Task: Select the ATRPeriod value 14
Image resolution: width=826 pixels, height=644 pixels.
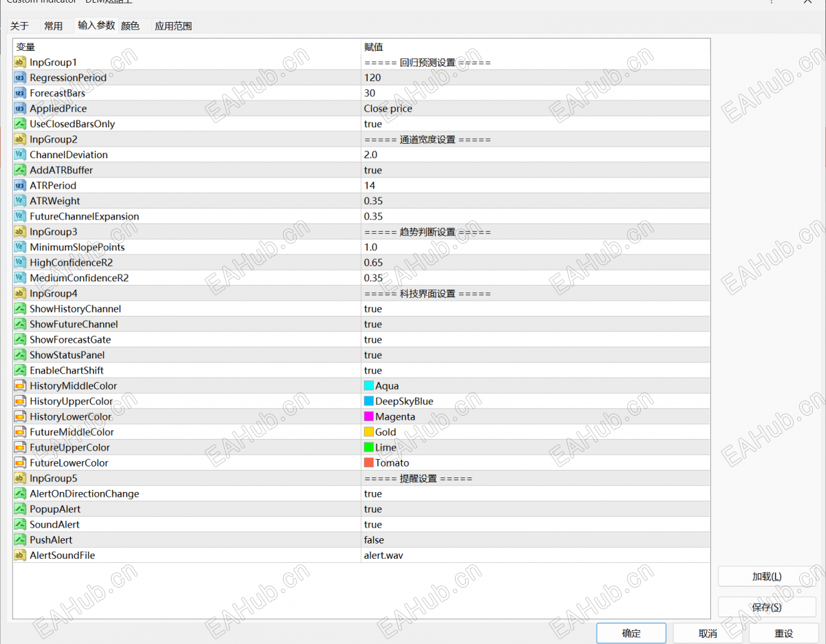Action: 536,186
